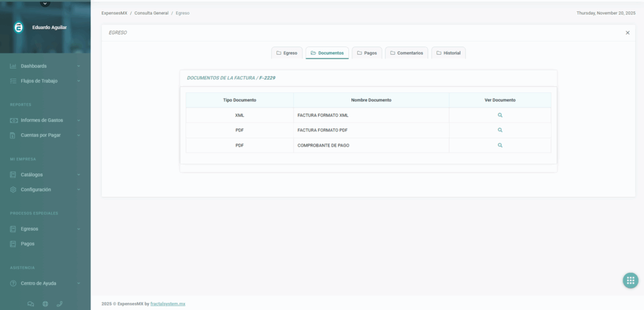Open magnifier for FACTURA FORMATO PDF
Image resolution: width=644 pixels, height=310 pixels.
pos(500,130)
